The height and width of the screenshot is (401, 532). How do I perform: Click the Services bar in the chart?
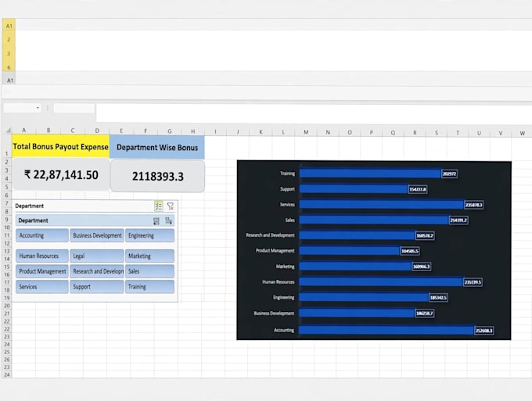tap(381, 204)
